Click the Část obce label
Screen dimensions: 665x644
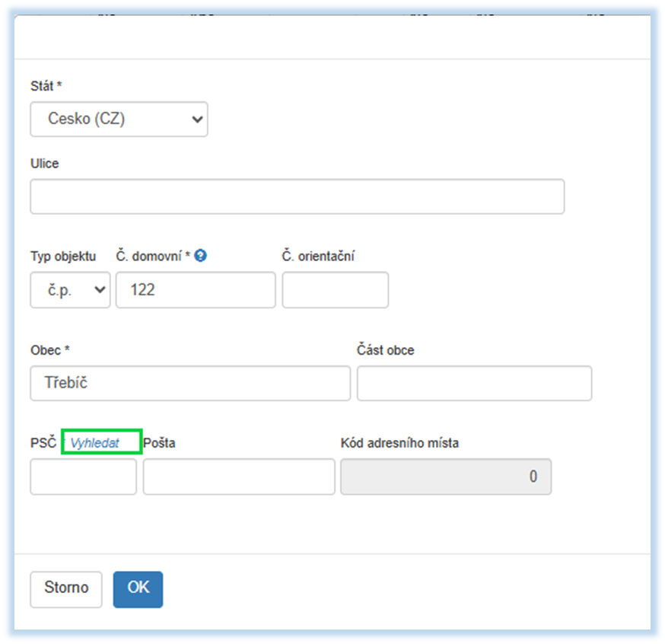pos(385,350)
